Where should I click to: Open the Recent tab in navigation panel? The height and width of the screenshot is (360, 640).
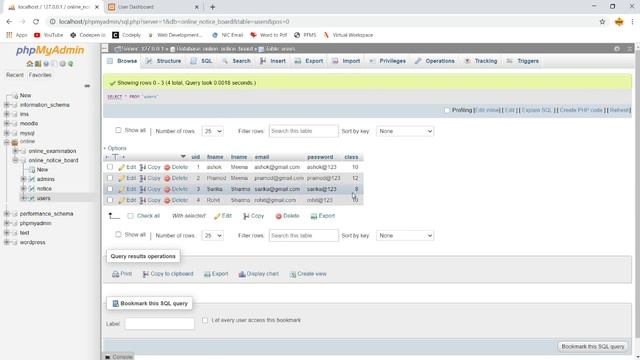click(x=15, y=75)
